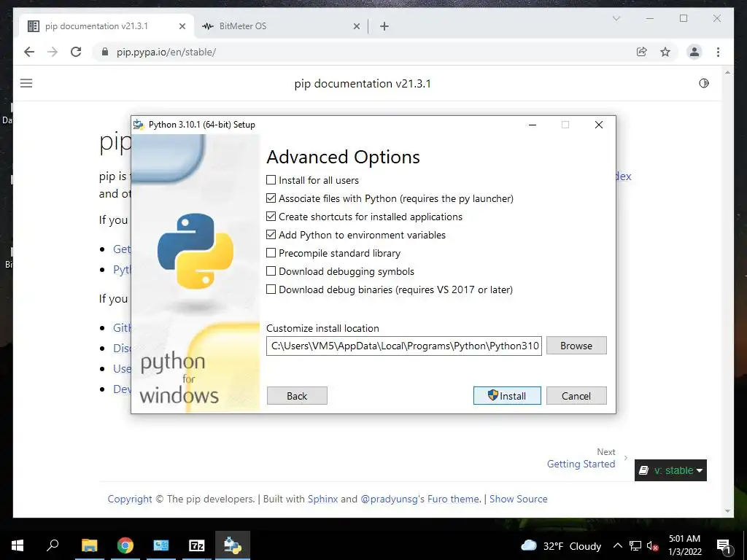Click the address bar URL pip.pypa.io
Screen dimensions: 747x560
[166, 52]
